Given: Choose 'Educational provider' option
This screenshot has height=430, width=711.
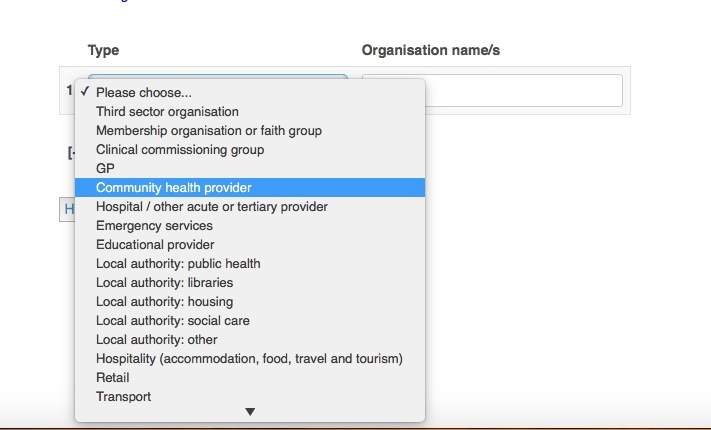Looking at the screenshot, I should pos(155,245).
